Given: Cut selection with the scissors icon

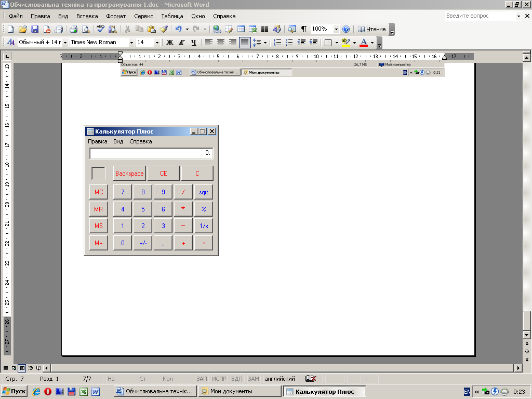Looking at the screenshot, I should pyautogui.click(x=127, y=29).
